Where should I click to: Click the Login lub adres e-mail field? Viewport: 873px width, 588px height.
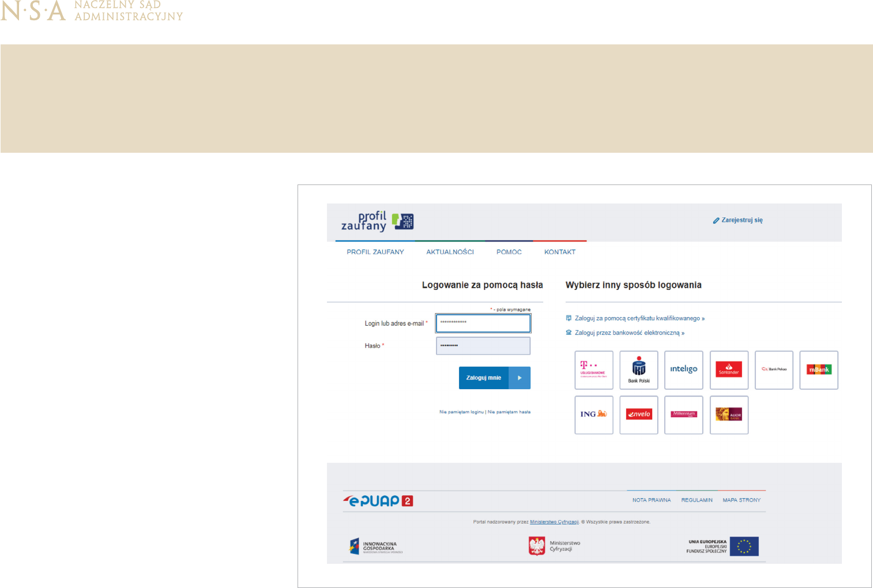(483, 323)
